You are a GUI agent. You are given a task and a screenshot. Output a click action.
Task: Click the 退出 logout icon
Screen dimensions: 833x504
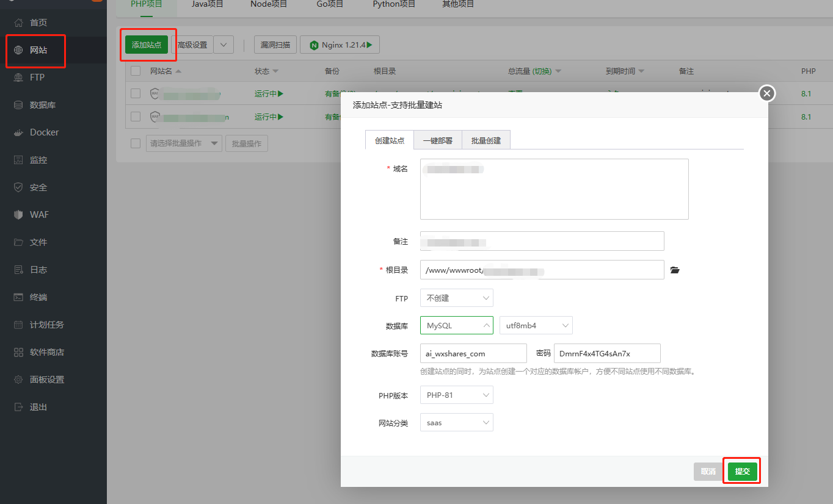pyautogui.click(x=18, y=407)
